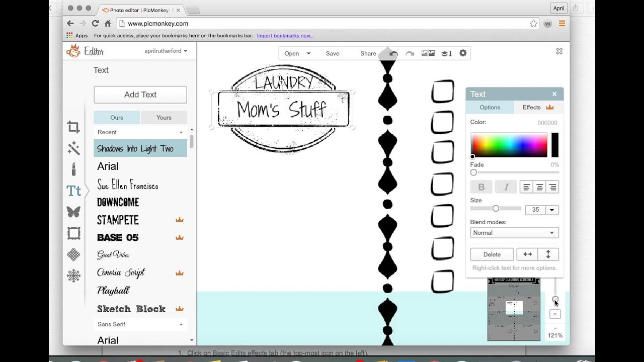Toggle Bold text formatting

[481, 187]
